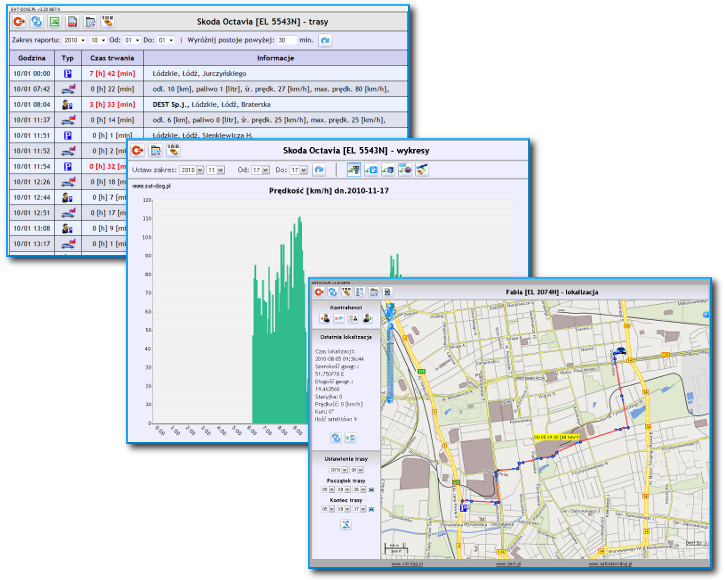The width and height of the screenshot is (725, 580).
Task: Click the Godzina column header
Action: pos(32,58)
